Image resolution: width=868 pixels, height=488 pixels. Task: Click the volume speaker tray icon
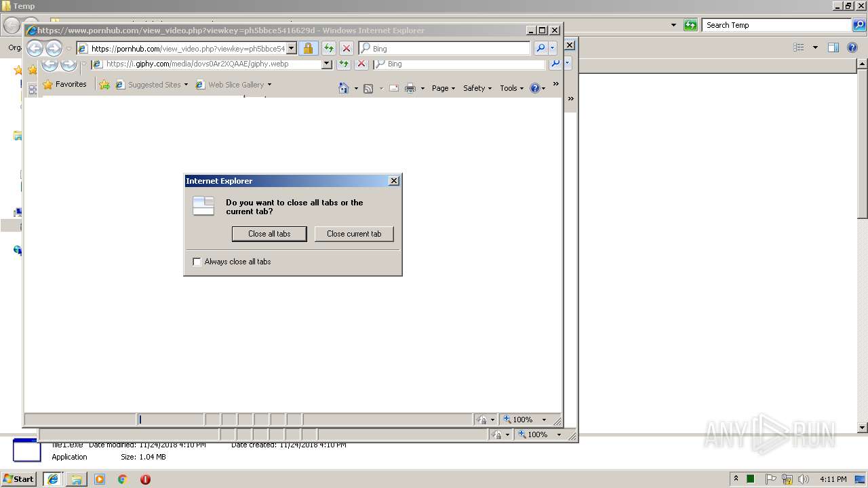pyautogui.click(x=804, y=479)
